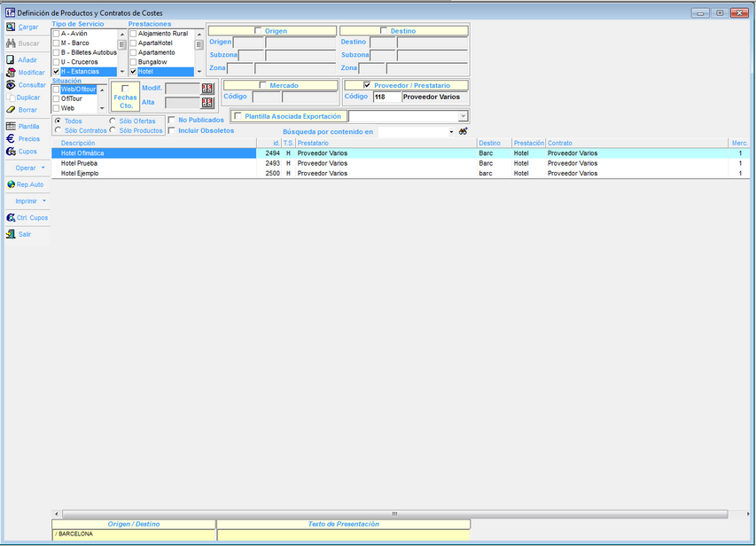Image resolution: width=756 pixels, height=546 pixels.
Task: Check the M - Barco service type
Action: pyautogui.click(x=57, y=43)
